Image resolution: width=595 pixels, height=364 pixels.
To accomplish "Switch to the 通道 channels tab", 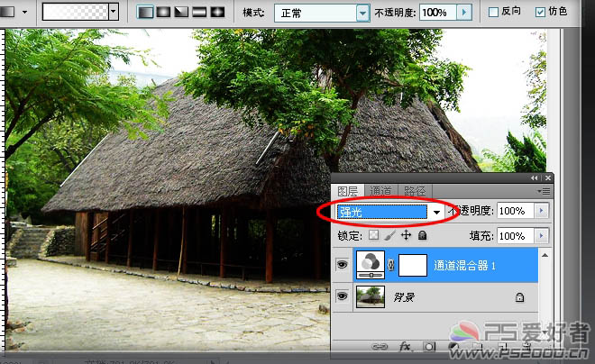I will [x=381, y=191].
